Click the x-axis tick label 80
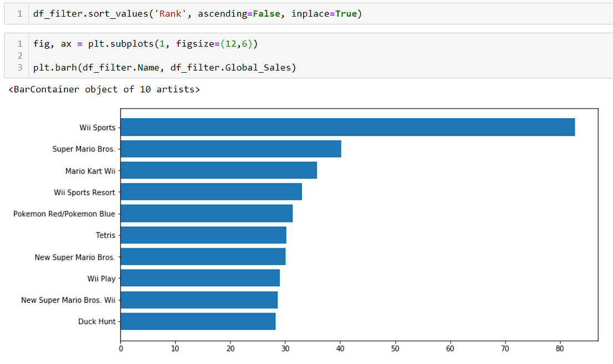 [x=560, y=348]
